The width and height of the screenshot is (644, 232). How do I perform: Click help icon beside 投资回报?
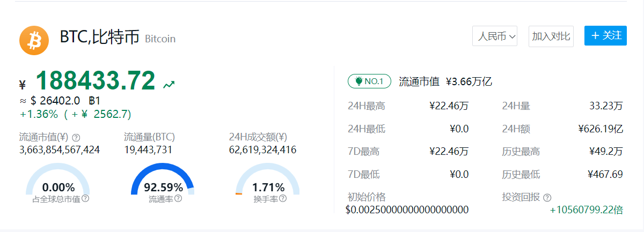click(x=547, y=198)
